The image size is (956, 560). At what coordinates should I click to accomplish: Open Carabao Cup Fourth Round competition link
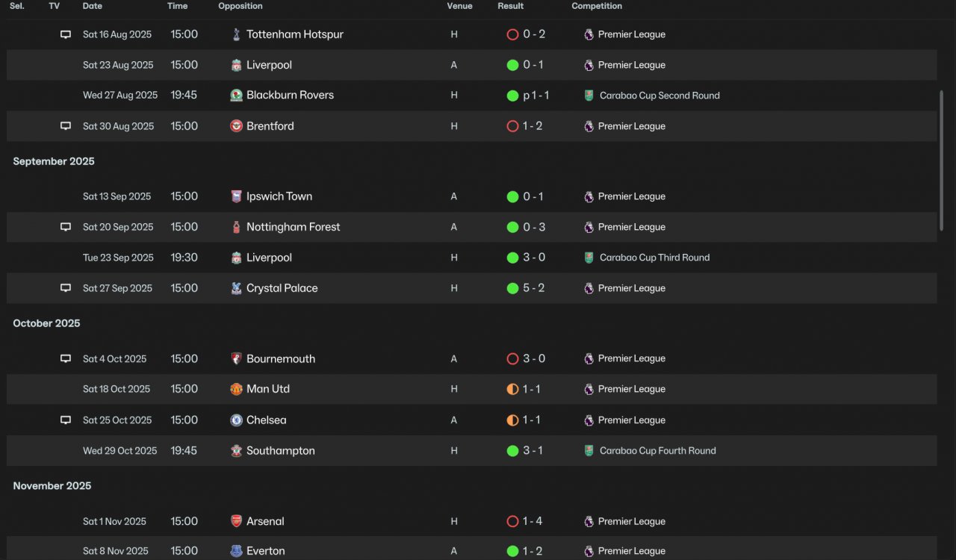click(x=658, y=451)
